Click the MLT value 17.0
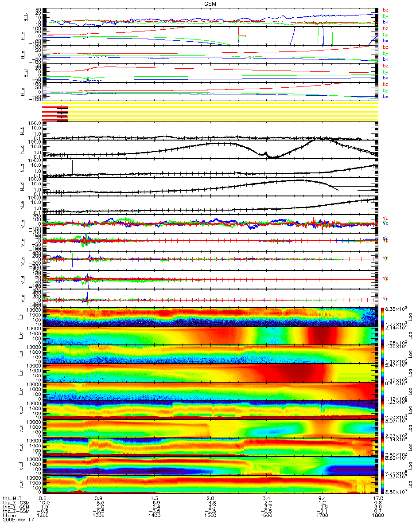This screenshot has height=532, width=412. 377,499
